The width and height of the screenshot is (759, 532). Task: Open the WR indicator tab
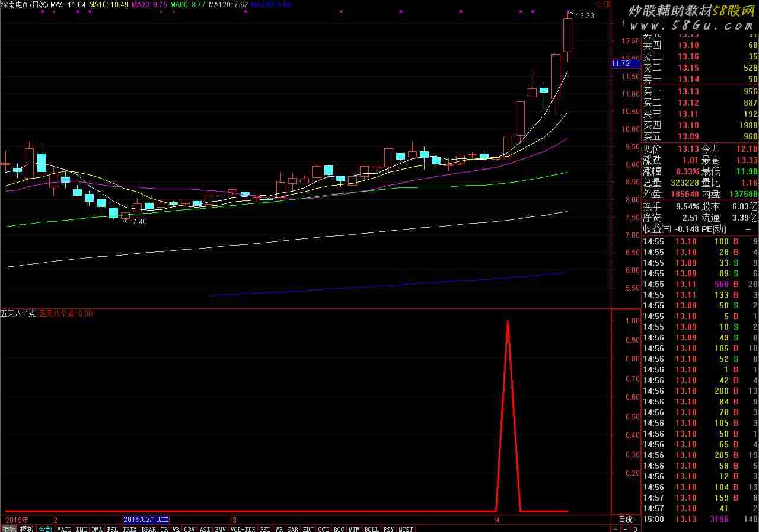click(279, 528)
